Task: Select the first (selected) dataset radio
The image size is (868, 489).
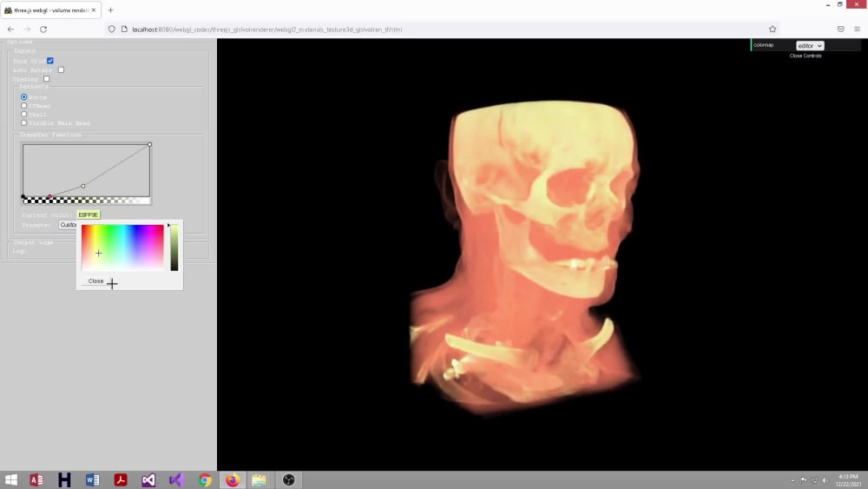Action: (23, 97)
